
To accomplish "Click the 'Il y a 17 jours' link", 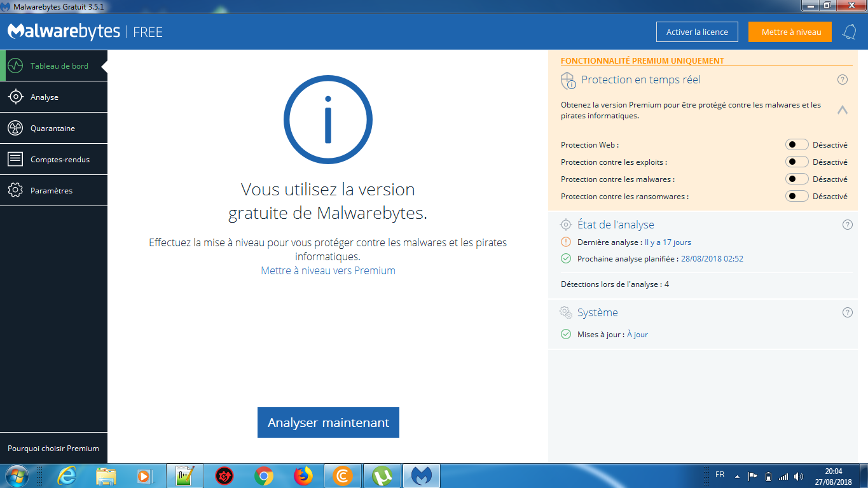I will click(668, 242).
